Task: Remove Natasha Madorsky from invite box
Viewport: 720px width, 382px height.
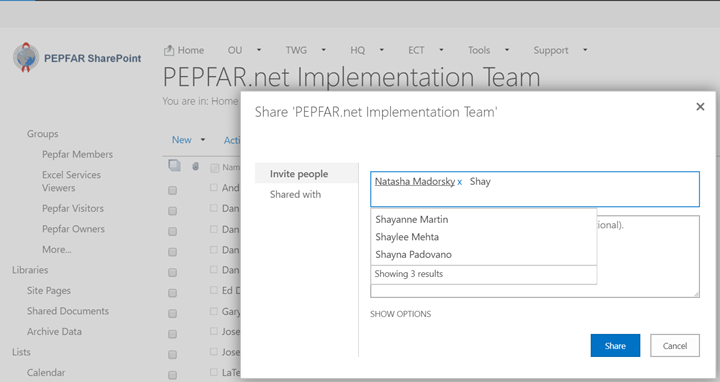Action: tap(459, 182)
